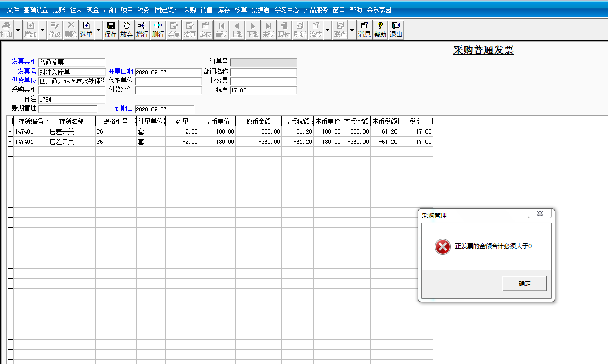
Task: Click the 现付 cash payment icon
Action: coord(284,30)
